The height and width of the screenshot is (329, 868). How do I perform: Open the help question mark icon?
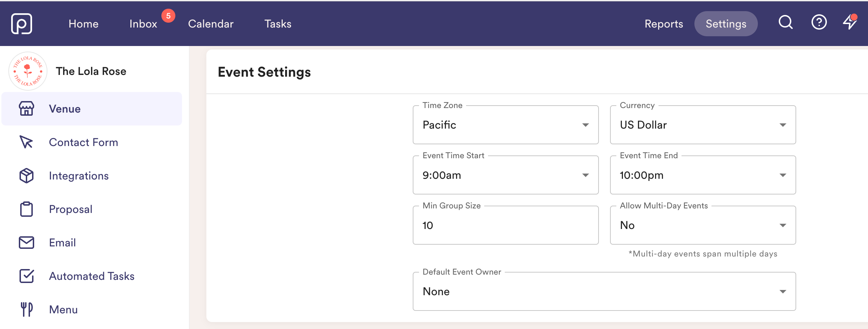click(819, 23)
